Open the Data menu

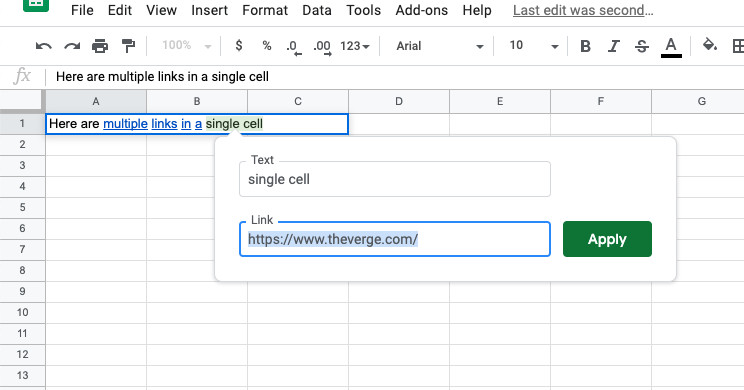tap(317, 10)
